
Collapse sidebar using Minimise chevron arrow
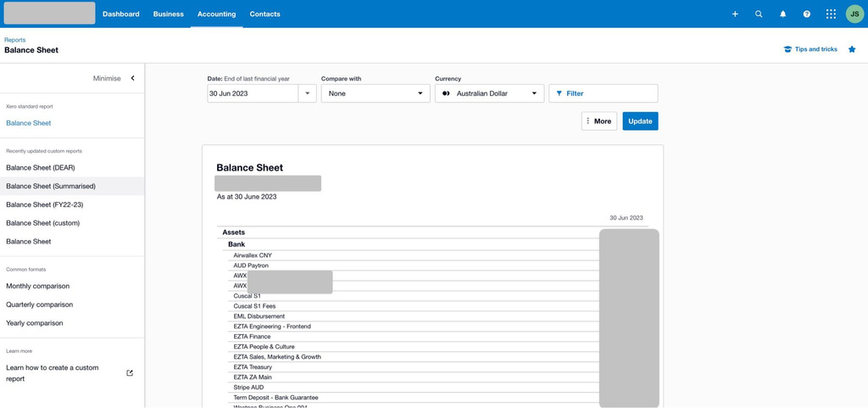[x=133, y=78]
